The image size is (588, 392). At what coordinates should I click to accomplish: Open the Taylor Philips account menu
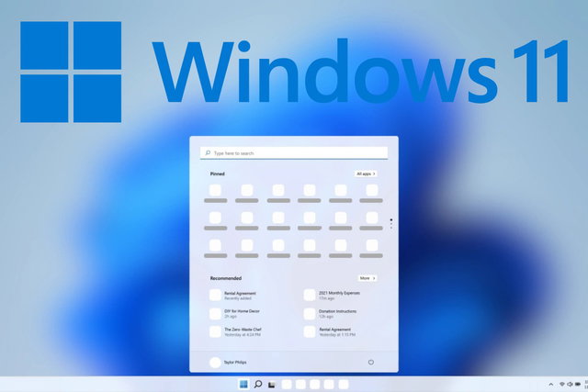(228, 363)
